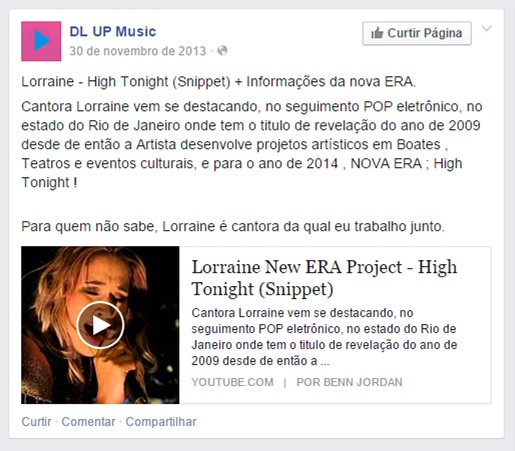Click the POR BENN JORDAN author label

(349, 382)
